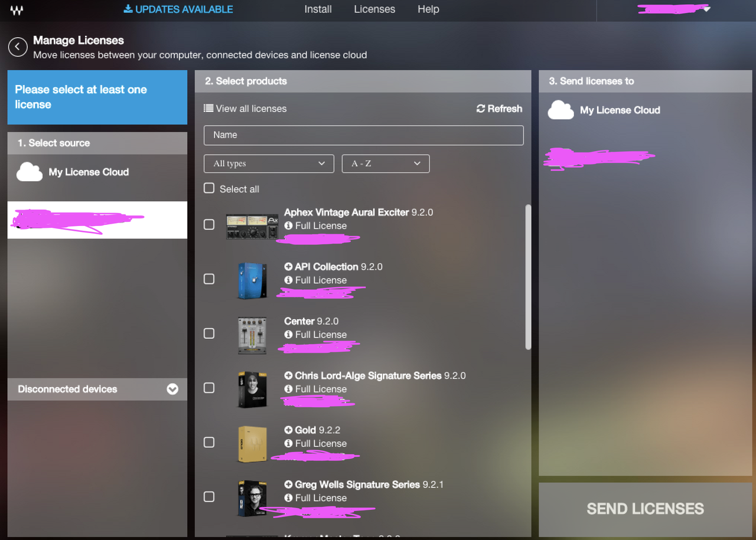Open the Help menu
The height and width of the screenshot is (540, 756).
click(428, 9)
